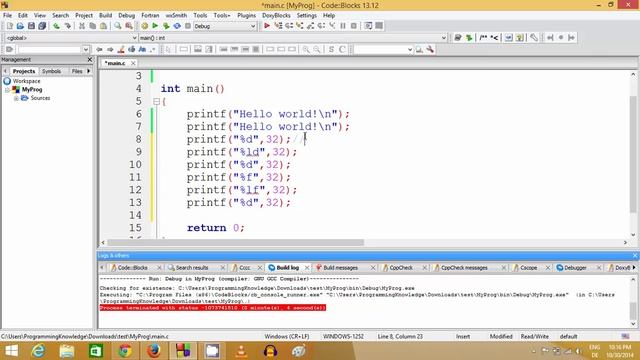Open build target Debug dropdown
The width and height of the screenshot is (640, 360).
pos(224,26)
